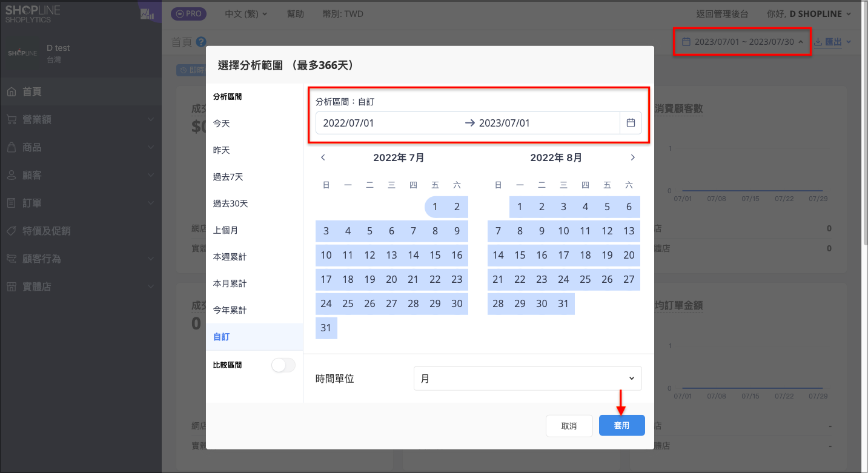Open 首頁 in the sidebar
Image resolution: width=868 pixels, height=473 pixels.
tap(81, 91)
